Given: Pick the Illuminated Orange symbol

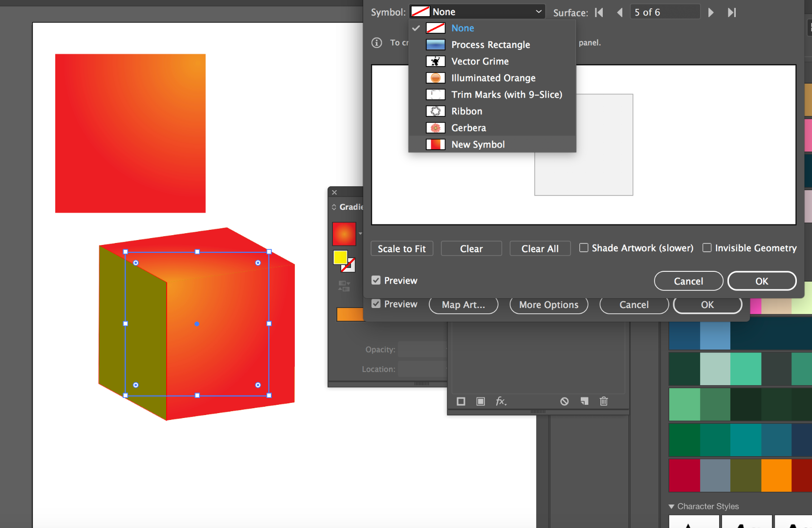Looking at the screenshot, I should pyautogui.click(x=492, y=78).
